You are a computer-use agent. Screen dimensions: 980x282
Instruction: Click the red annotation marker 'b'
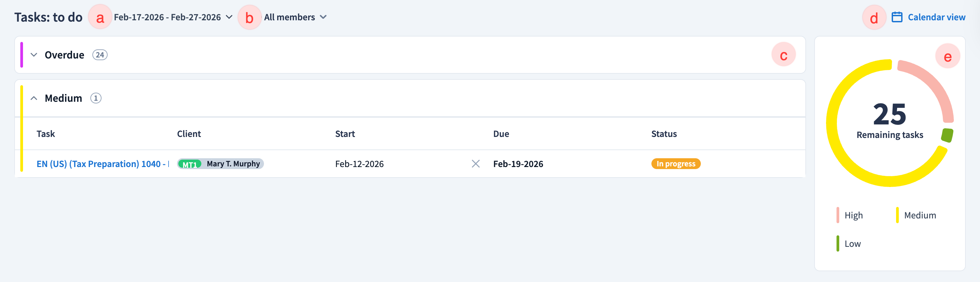tap(249, 18)
